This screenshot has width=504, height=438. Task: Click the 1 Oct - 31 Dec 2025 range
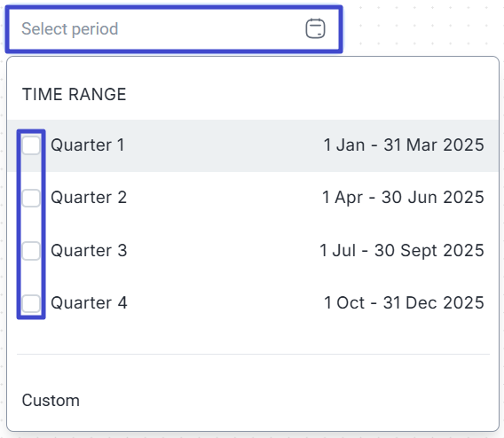tap(404, 303)
